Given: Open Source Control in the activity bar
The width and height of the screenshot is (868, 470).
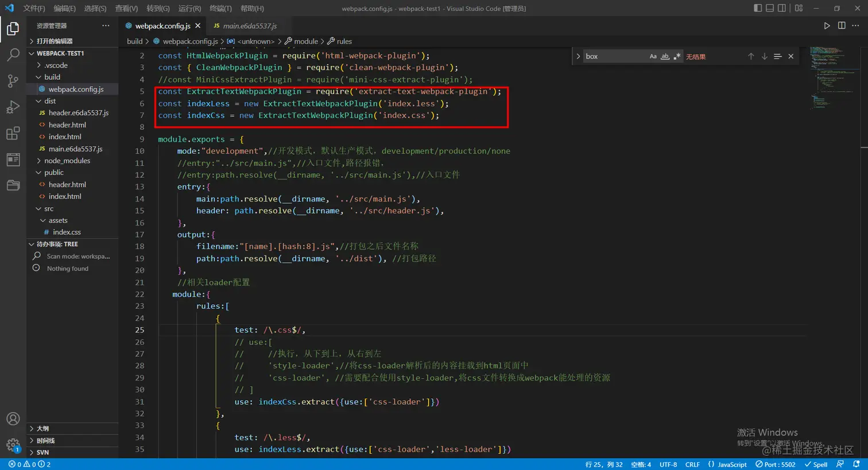Looking at the screenshot, I should tap(13, 81).
